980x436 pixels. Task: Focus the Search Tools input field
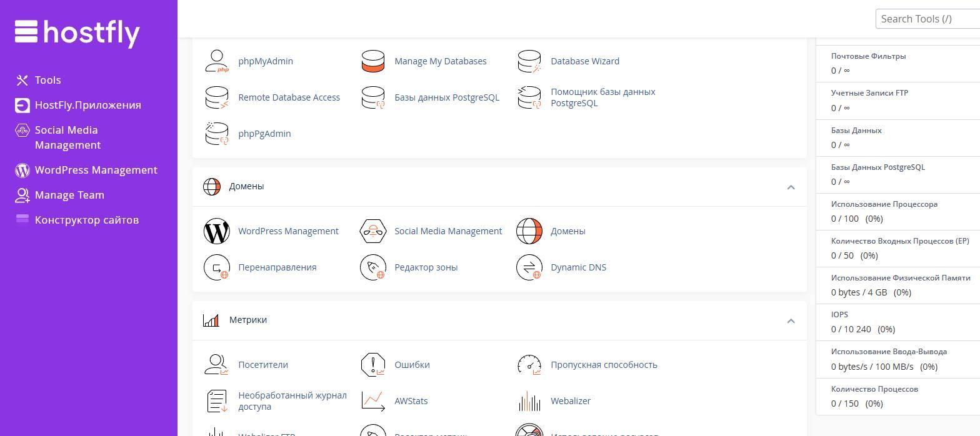pyautogui.click(x=927, y=19)
